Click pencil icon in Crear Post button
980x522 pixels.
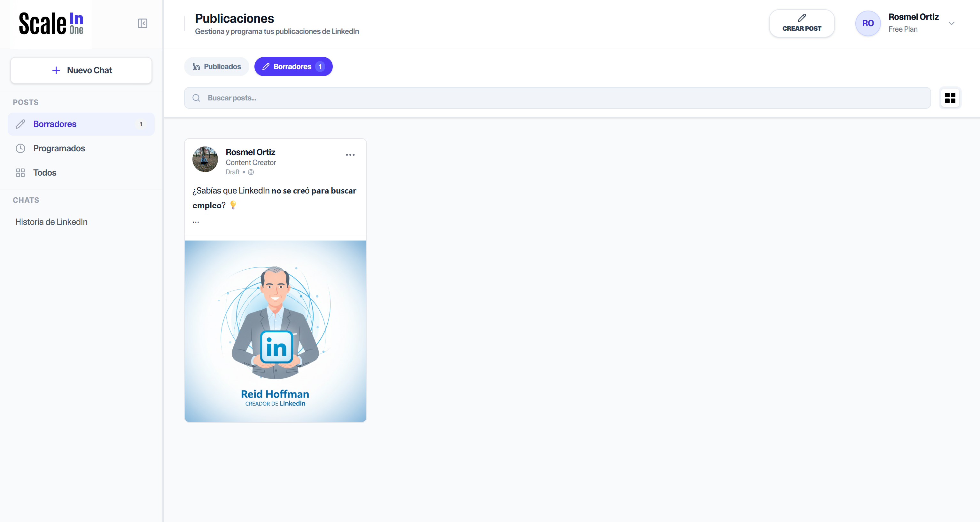[x=802, y=18]
